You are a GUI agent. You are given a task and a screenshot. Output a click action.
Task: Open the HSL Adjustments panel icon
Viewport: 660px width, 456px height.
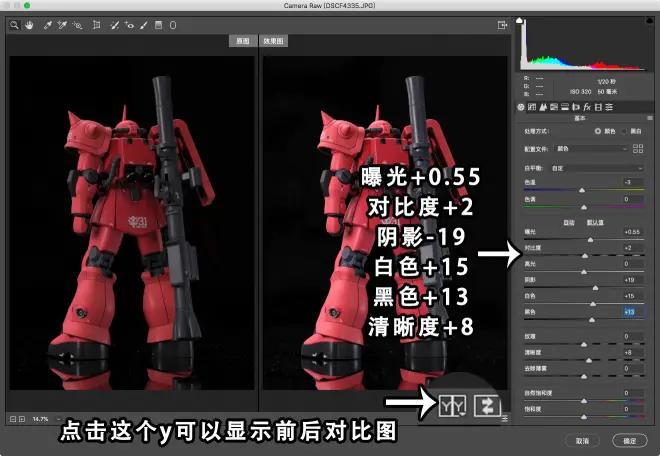tap(554, 107)
